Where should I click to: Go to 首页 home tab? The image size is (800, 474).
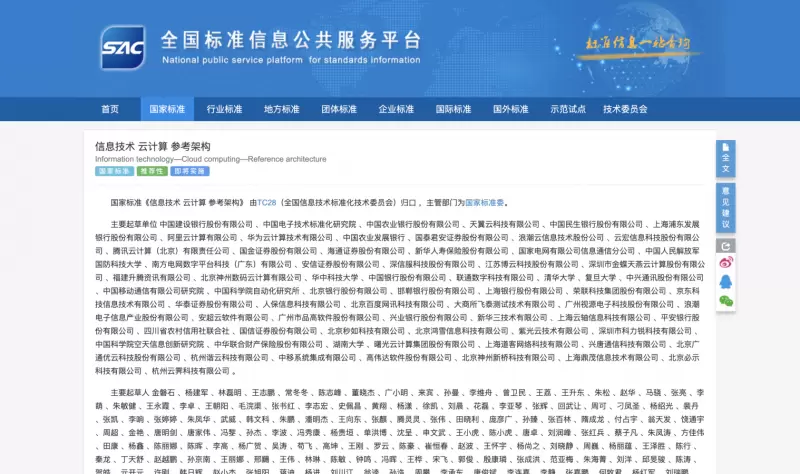tap(110, 109)
